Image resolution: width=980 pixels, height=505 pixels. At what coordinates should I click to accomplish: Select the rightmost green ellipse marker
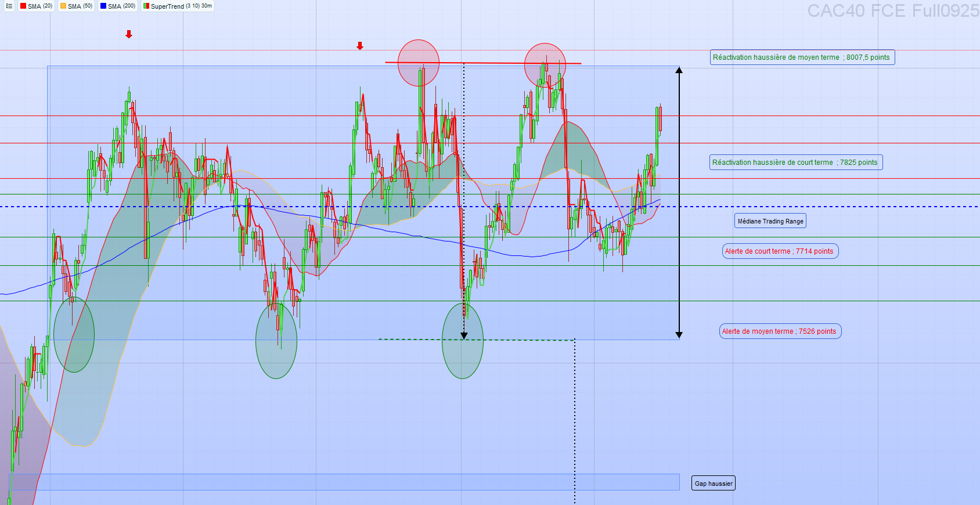coord(463,341)
